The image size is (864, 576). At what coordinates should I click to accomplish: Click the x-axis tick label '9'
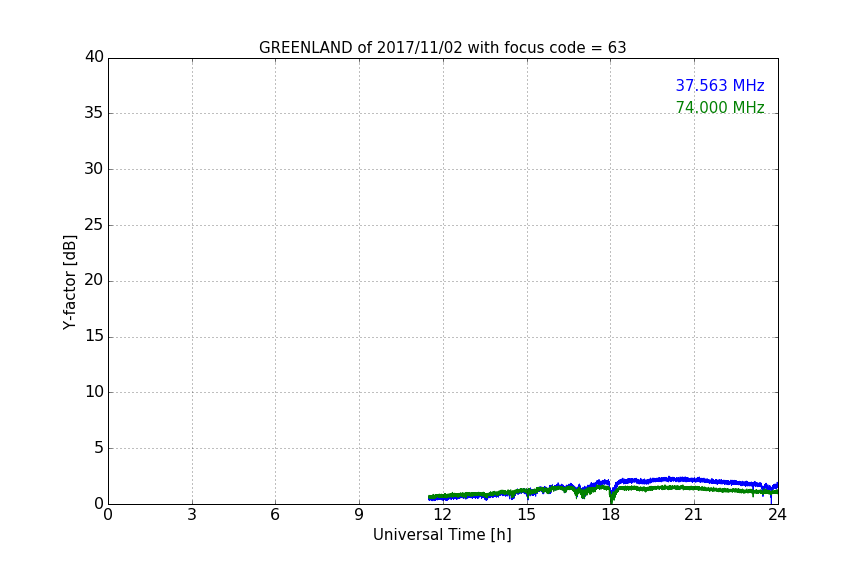359,515
